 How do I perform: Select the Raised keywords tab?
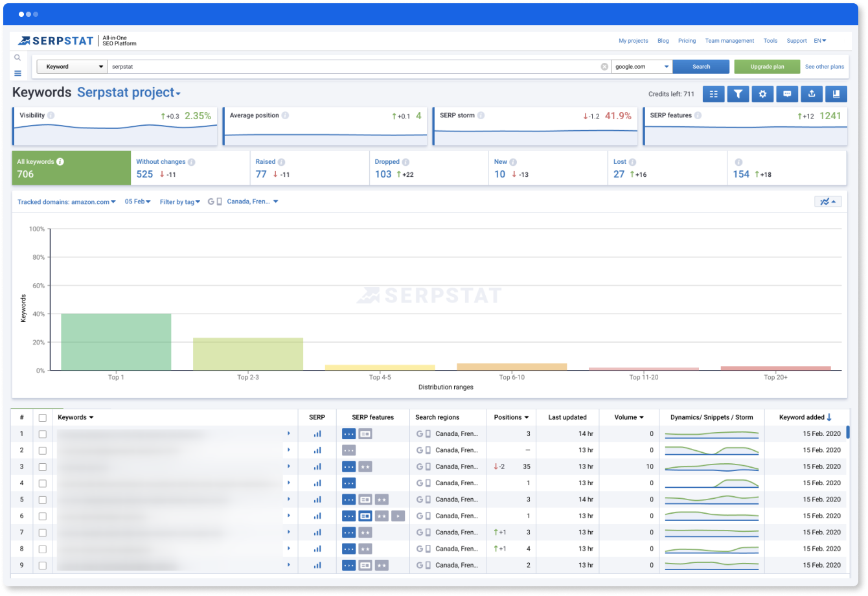pos(310,168)
